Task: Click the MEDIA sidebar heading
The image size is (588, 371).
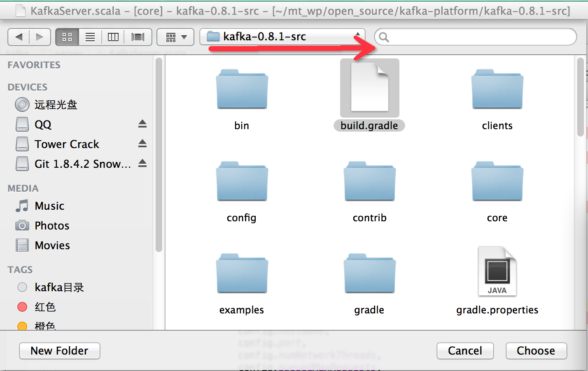Action: tap(23, 188)
